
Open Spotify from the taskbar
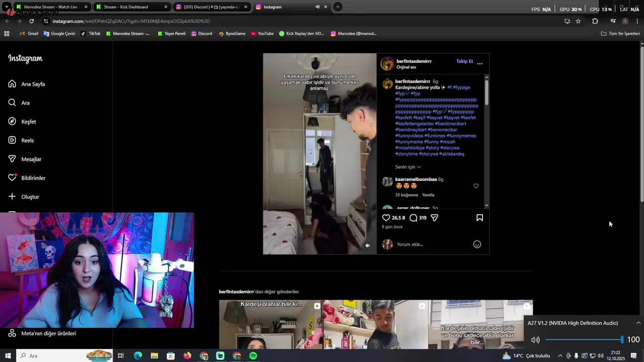click(253, 356)
